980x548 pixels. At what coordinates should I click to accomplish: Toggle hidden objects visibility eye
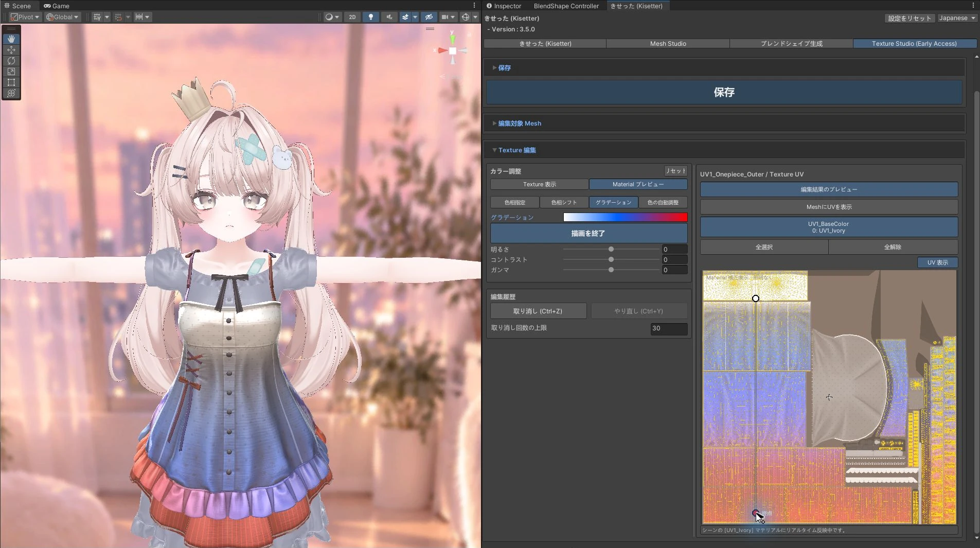pyautogui.click(x=429, y=17)
